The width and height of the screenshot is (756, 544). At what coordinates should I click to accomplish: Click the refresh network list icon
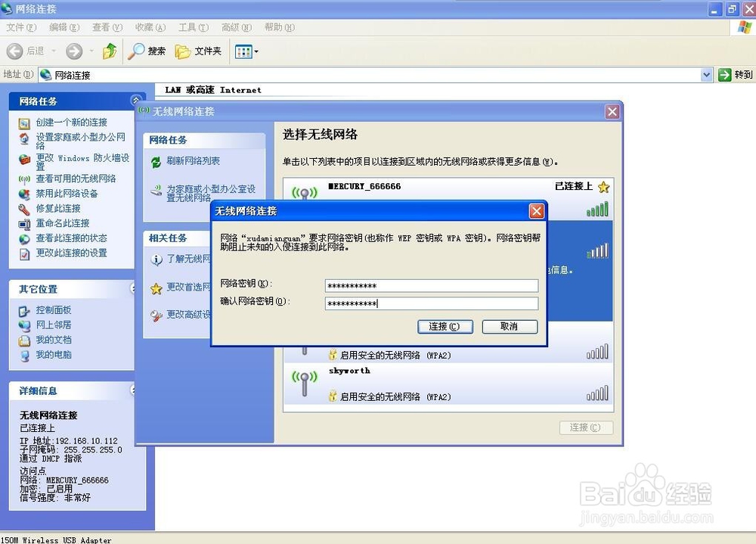[x=156, y=162]
